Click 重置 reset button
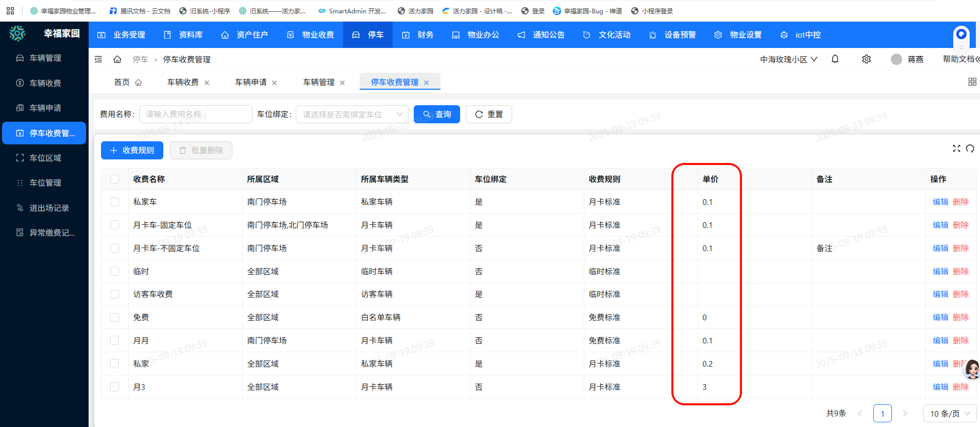Image resolution: width=980 pixels, height=427 pixels. point(489,114)
